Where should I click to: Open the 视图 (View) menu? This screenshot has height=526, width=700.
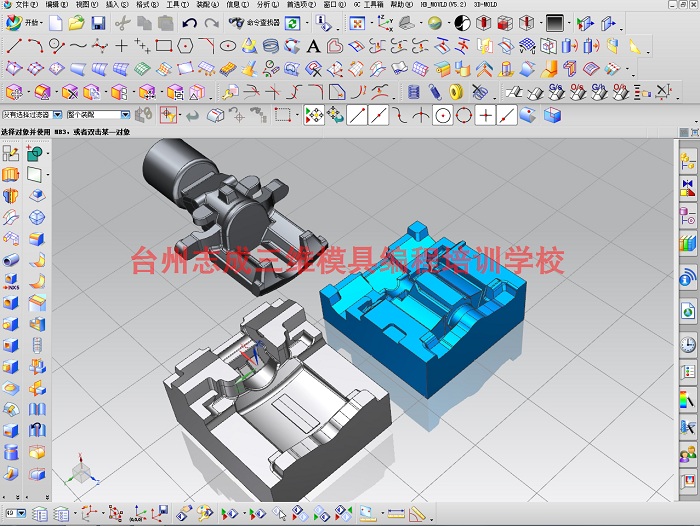[87, 4]
